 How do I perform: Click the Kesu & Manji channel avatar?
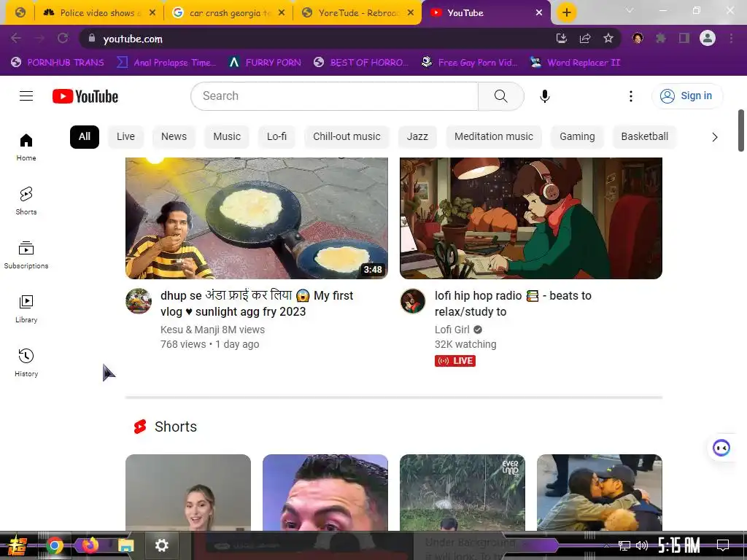click(x=139, y=301)
